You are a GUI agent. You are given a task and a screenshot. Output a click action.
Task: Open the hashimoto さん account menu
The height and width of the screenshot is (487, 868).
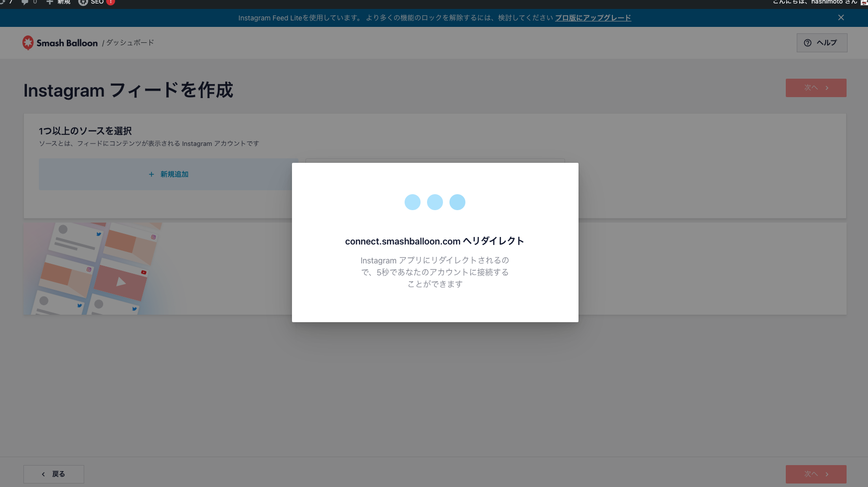pos(819,2)
